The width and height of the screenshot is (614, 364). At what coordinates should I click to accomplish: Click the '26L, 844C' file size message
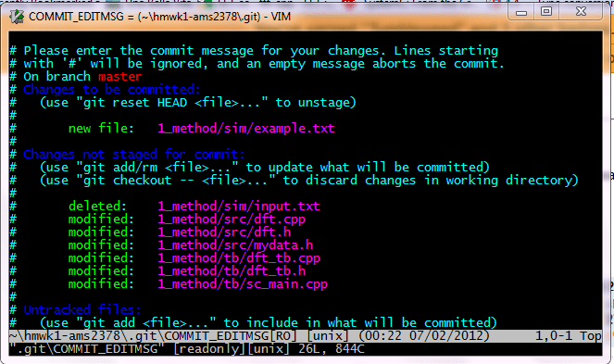pos(332,349)
